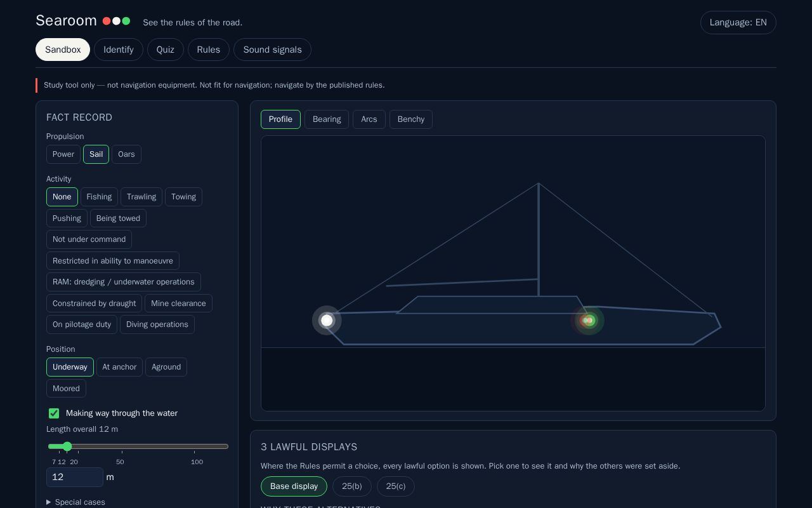Screen dimensions: 812x508
Task: Expand the Special cases section
Action: (76, 502)
